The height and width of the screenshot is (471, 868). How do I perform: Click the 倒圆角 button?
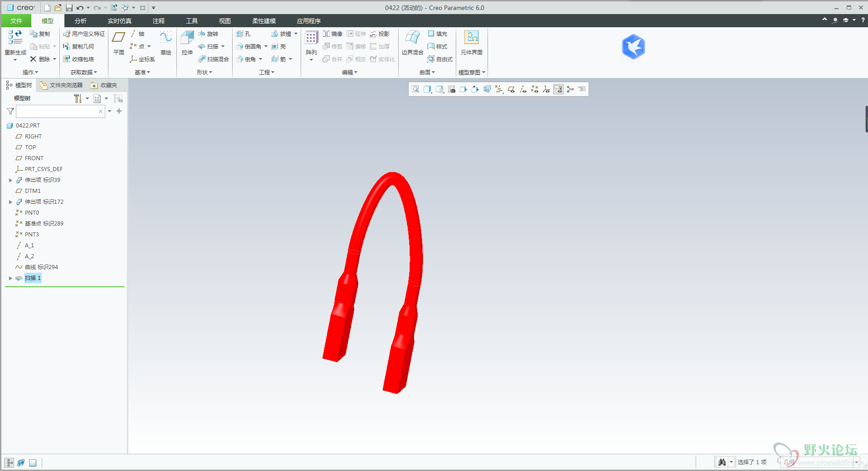point(249,47)
